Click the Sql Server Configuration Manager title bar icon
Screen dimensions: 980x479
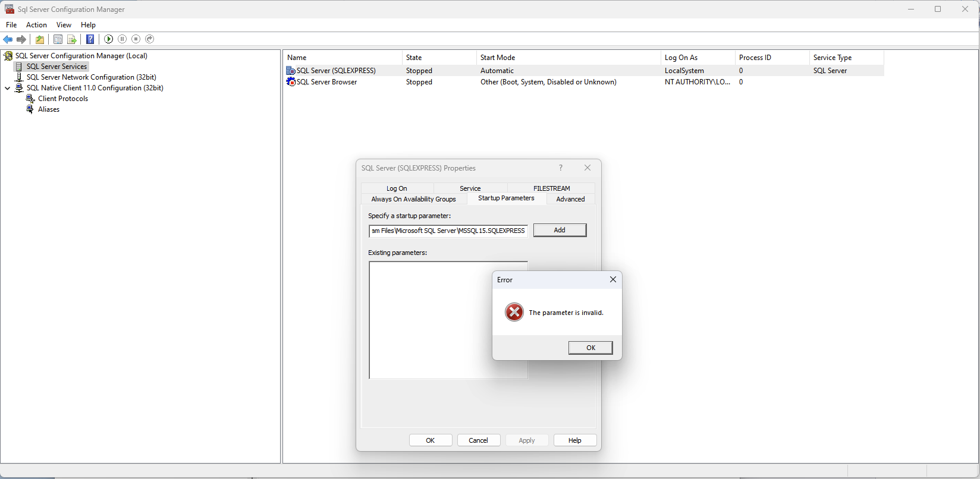[10, 9]
